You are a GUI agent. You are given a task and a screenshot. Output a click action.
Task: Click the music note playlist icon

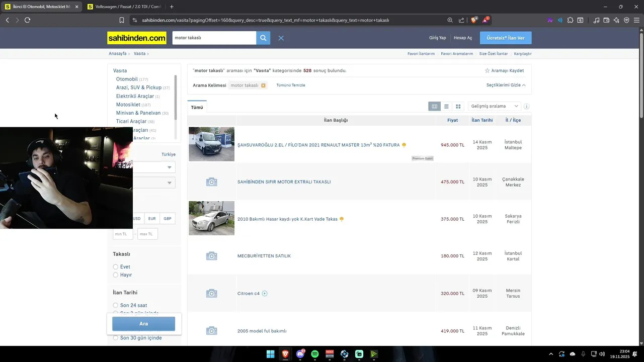[x=596, y=20]
